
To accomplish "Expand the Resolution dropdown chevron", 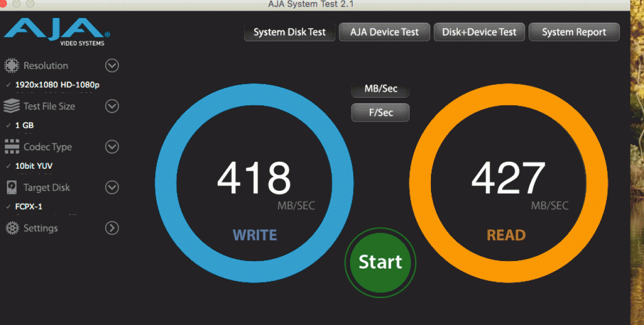I will point(112,66).
